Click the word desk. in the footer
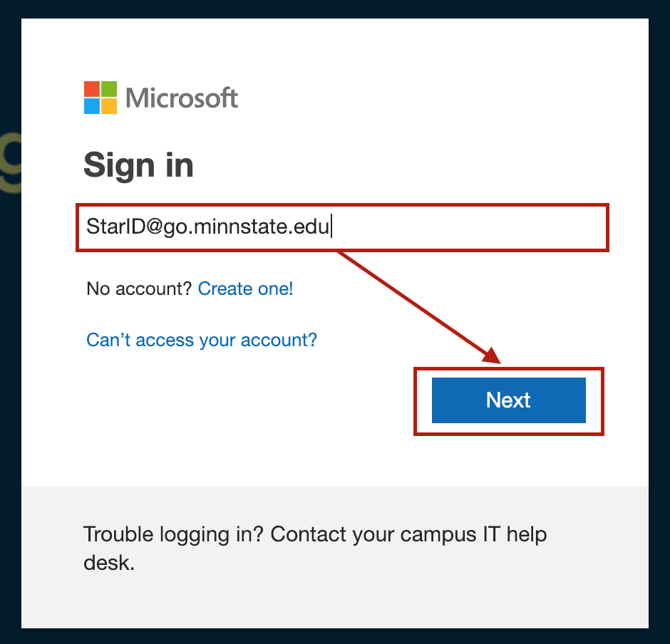 pos(108,563)
